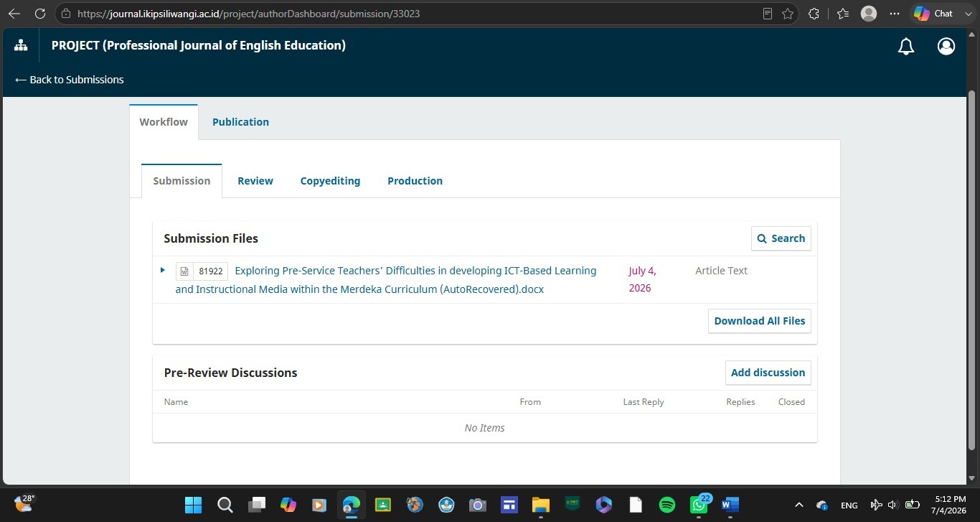Open Spotify from taskbar
This screenshot has height=522, width=980.
pyautogui.click(x=666, y=505)
